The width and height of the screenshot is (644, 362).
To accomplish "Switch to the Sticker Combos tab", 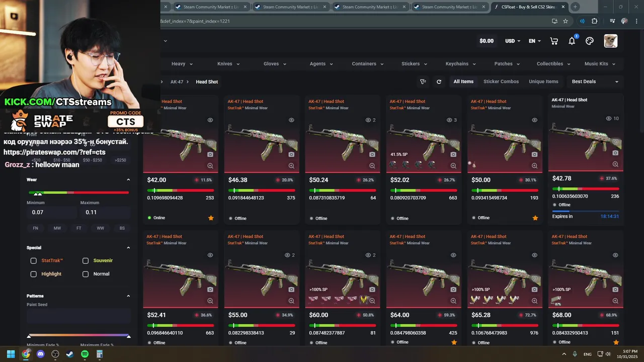I will click(x=501, y=81).
